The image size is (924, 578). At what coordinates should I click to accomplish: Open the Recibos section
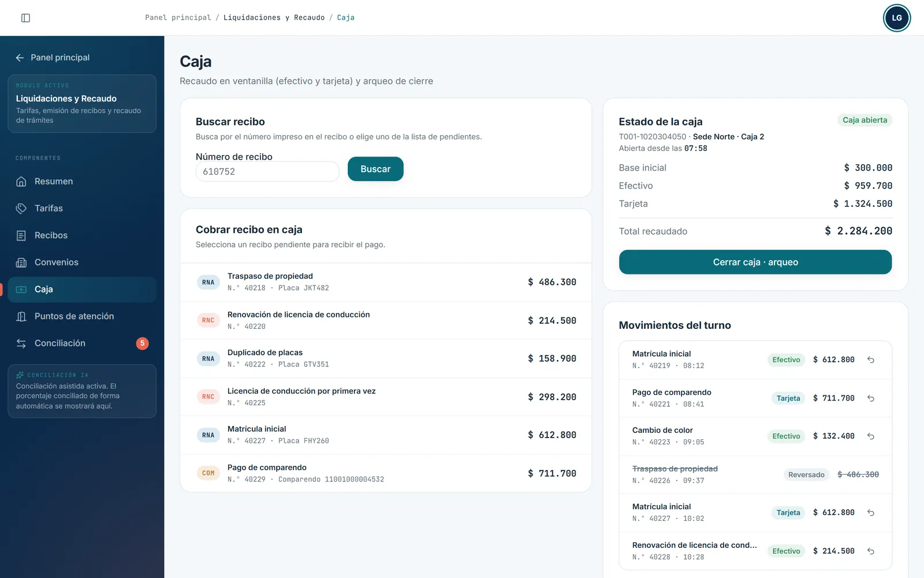[82, 235]
